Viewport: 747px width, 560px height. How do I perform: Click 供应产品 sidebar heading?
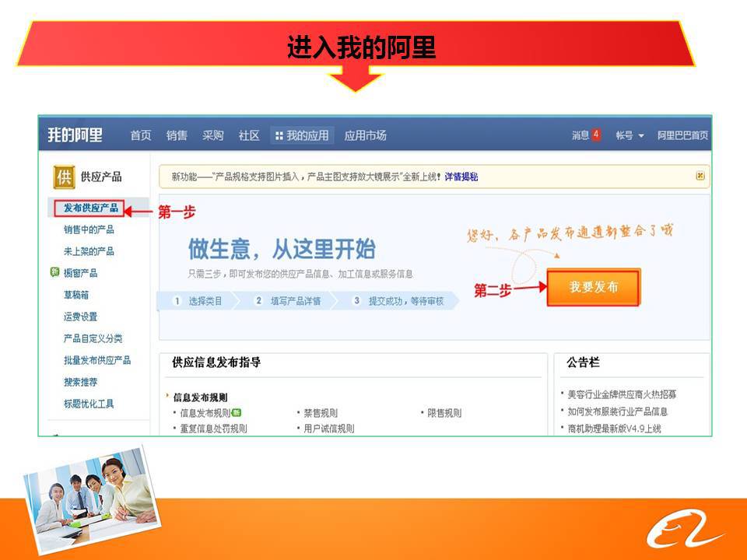(101, 177)
